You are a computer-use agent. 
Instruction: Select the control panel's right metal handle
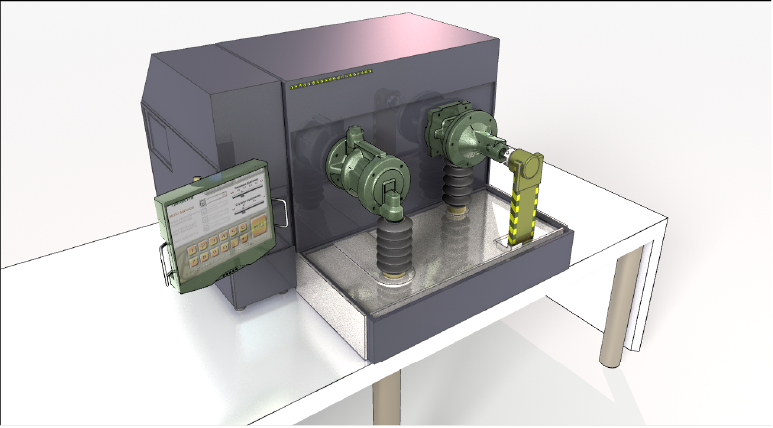click(281, 213)
